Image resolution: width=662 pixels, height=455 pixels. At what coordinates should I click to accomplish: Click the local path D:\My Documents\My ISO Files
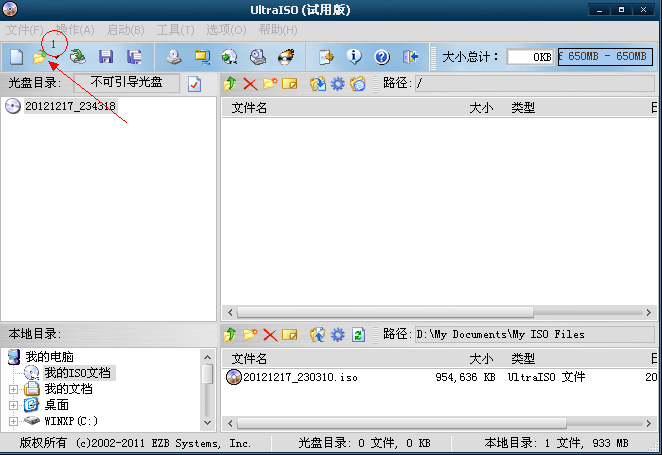click(535, 334)
